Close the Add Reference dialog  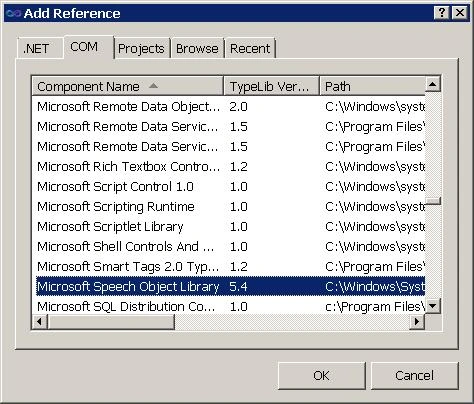tap(460, 13)
